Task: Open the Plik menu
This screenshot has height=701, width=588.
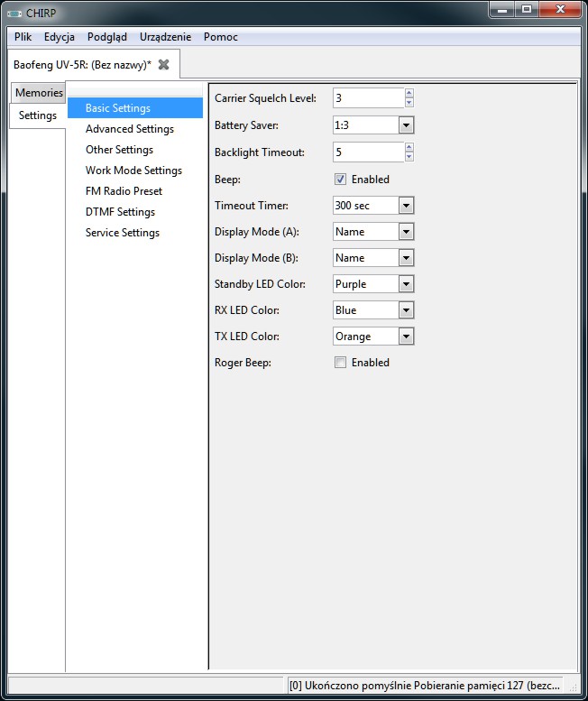Action: click(23, 37)
